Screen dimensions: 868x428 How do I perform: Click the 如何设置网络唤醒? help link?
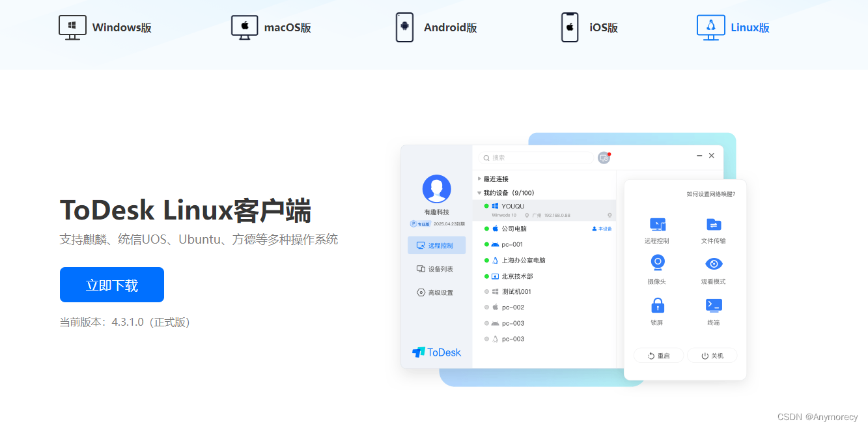tap(710, 193)
